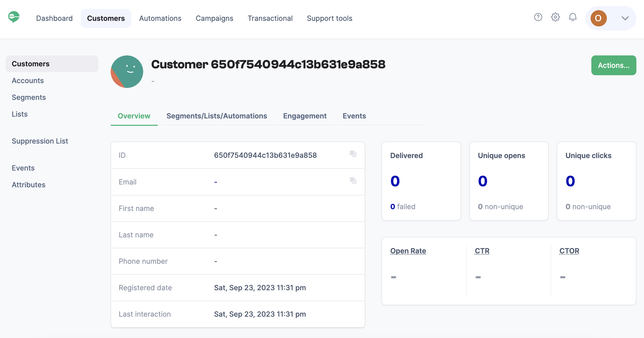The width and height of the screenshot is (644, 338).
Task: Expand the account menu chevron
Action: [625, 18]
